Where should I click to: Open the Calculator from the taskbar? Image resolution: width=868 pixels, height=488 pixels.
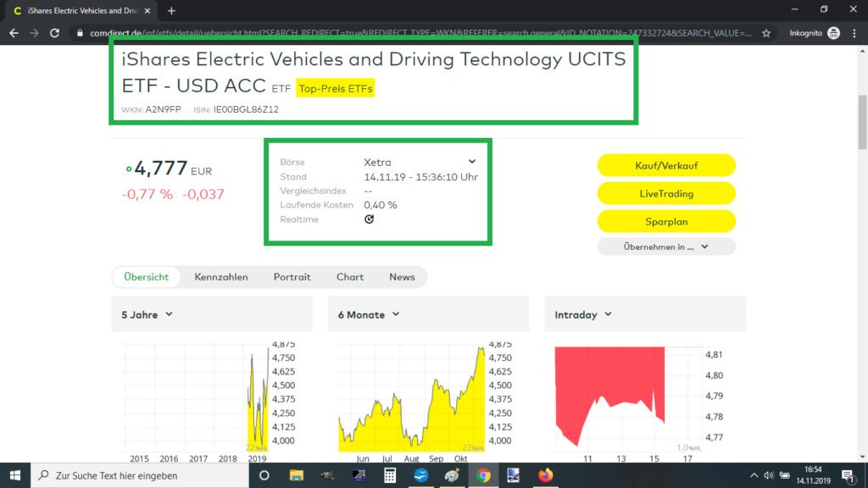pos(390,475)
